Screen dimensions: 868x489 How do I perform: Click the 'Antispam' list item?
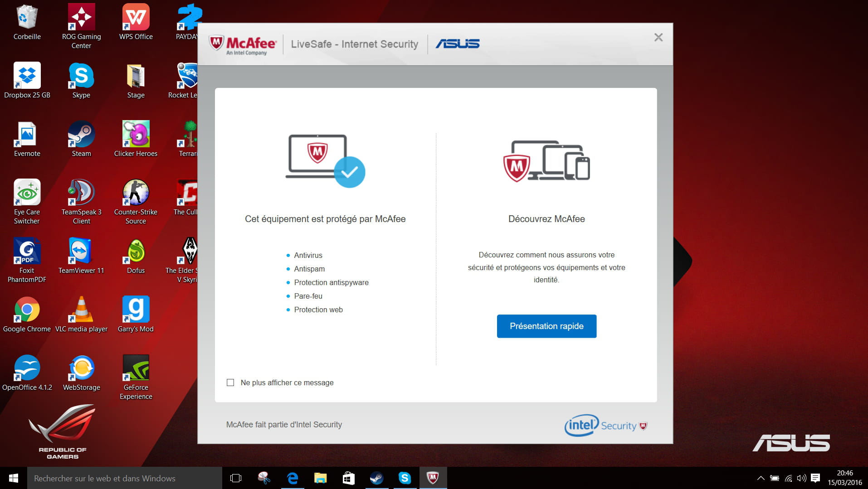coord(309,269)
